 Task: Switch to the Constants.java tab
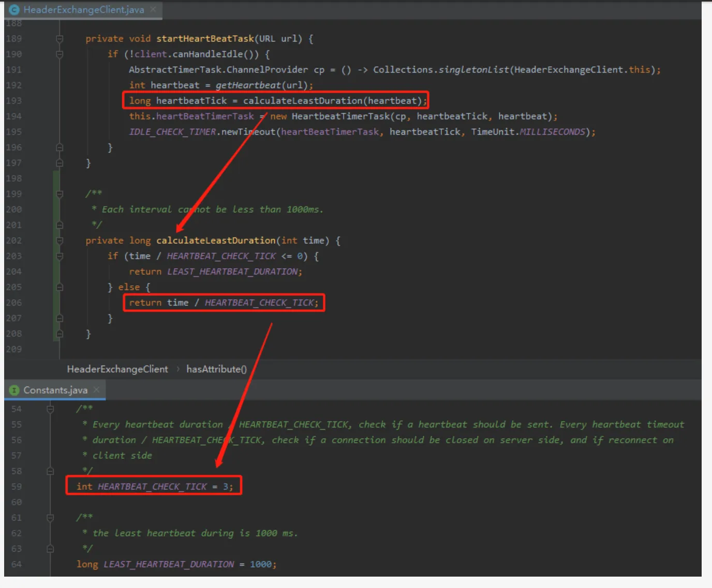pyautogui.click(x=55, y=390)
